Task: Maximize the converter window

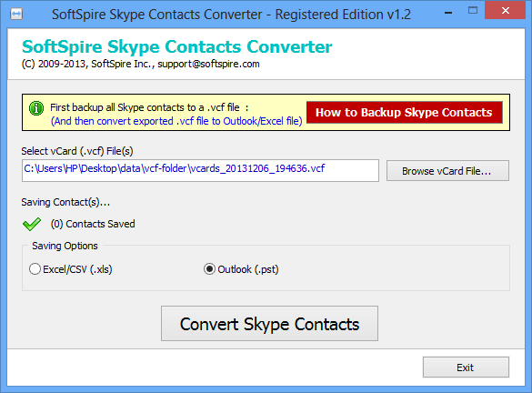Action: pyautogui.click(x=473, y=11)
